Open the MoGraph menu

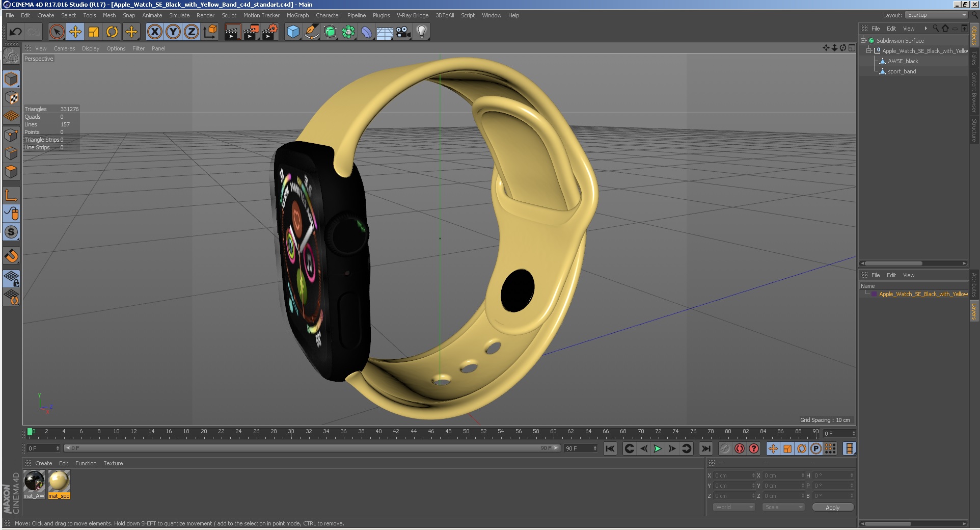pos(297,15)
